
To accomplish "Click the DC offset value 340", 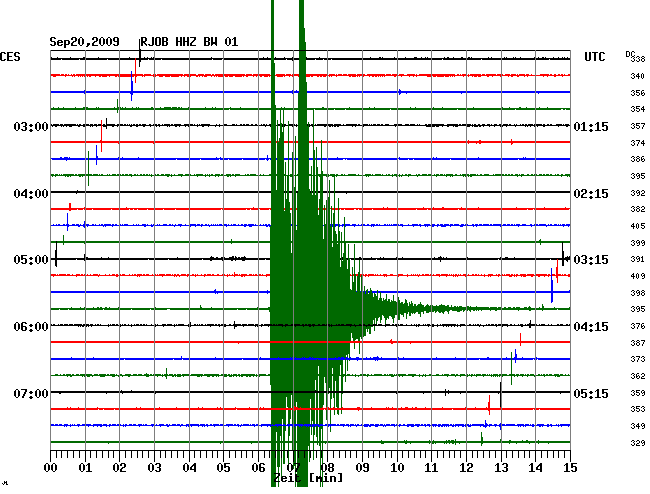I will 638,76.
